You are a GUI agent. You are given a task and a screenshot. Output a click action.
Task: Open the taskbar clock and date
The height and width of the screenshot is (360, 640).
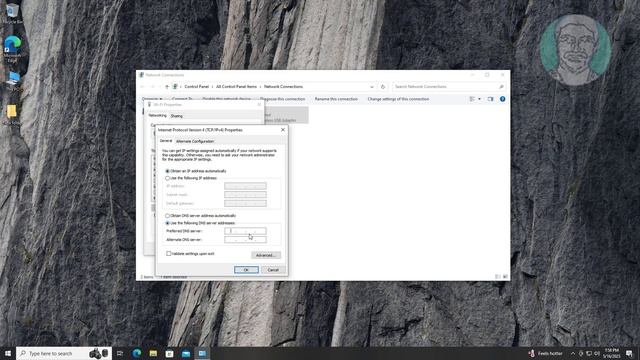coord(611,353)
